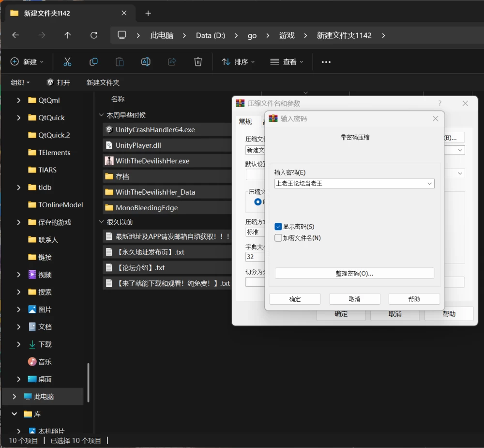Enable the 加密文件名(N) checkbox
The width and height of the screenshot is (484, 448).
click(278, 238)
